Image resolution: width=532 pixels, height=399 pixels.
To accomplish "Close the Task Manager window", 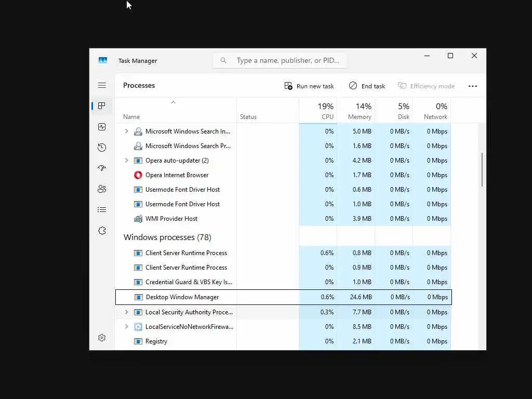I will [x=474, y=56].
